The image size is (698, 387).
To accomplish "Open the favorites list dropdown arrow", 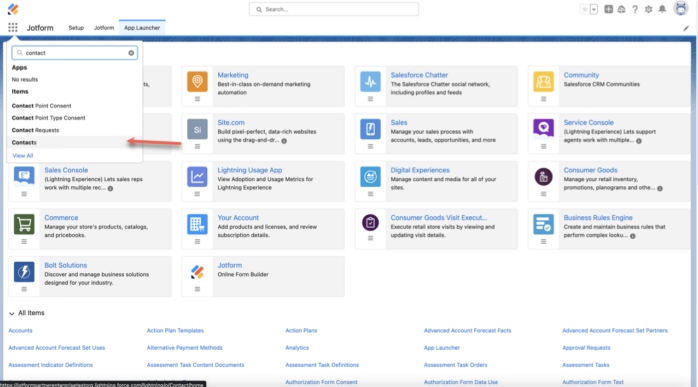I will click(594, 9).
